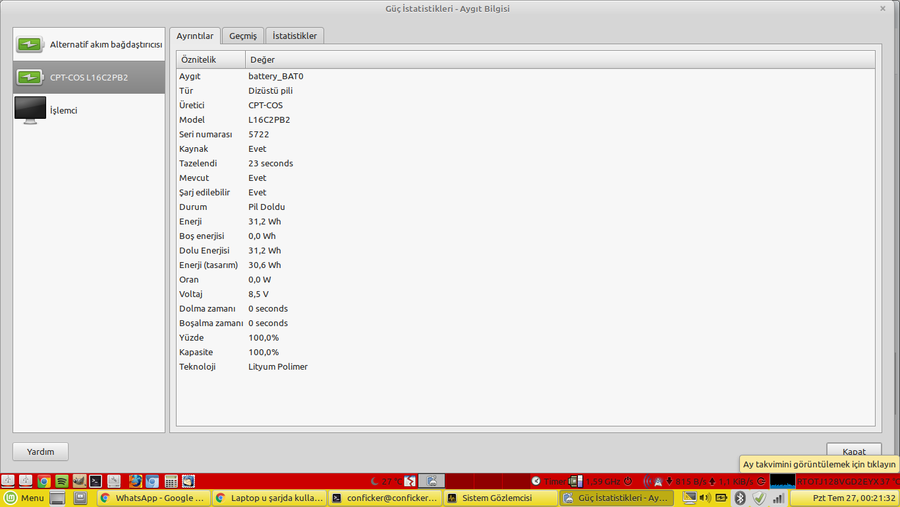This screenshot has width=900, height=507.
Task: Launch Spotify from the panel launcher
Action: coord(61,481)
